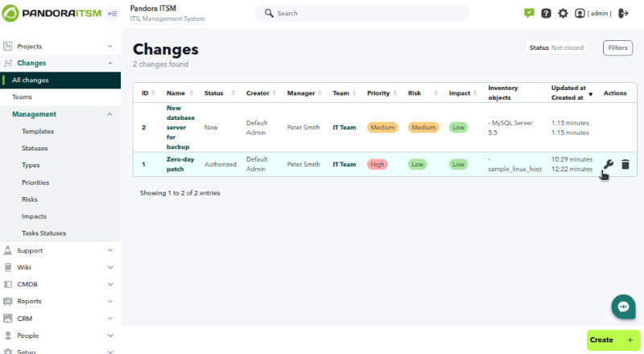Sort the table by ID column
This screenshot has width=644, height=354.
pos(148,93)
